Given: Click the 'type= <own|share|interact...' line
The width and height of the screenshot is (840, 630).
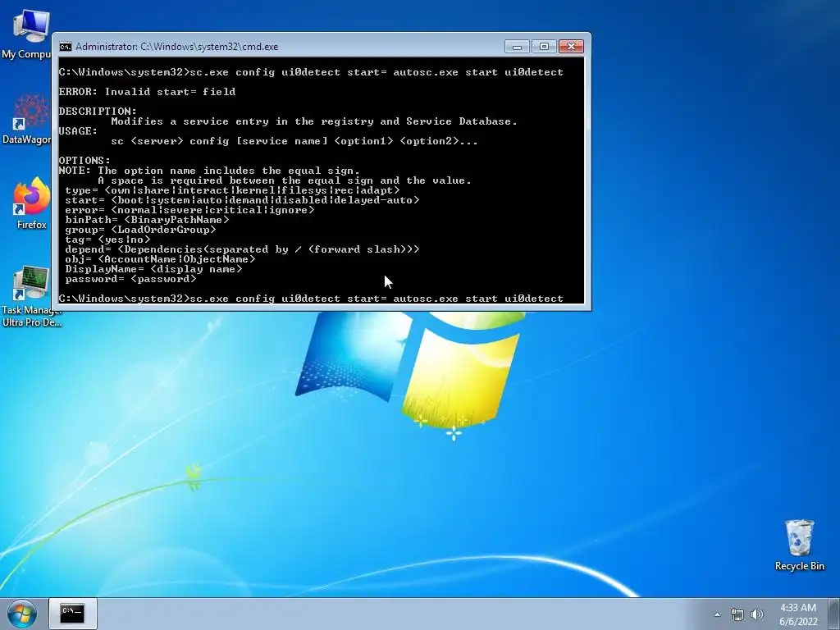Looking at the screenshot, I should point(232,190).
